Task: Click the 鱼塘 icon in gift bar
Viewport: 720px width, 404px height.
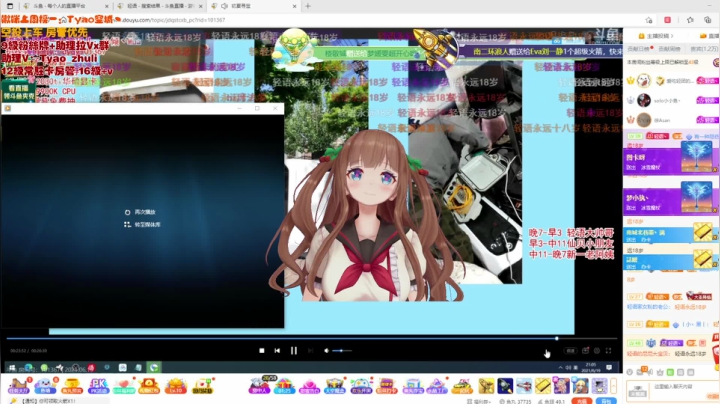Action: coord(45,386)
